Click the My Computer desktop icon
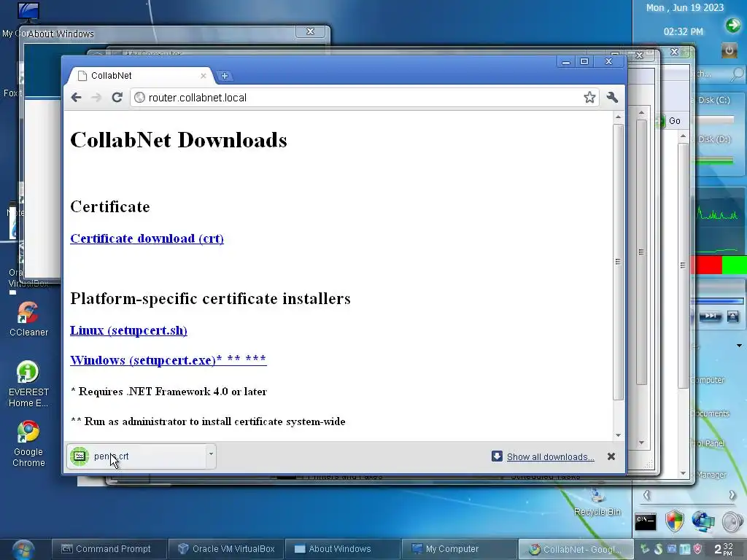Viewport: 747px width, 560px height. tap(28, 12)
